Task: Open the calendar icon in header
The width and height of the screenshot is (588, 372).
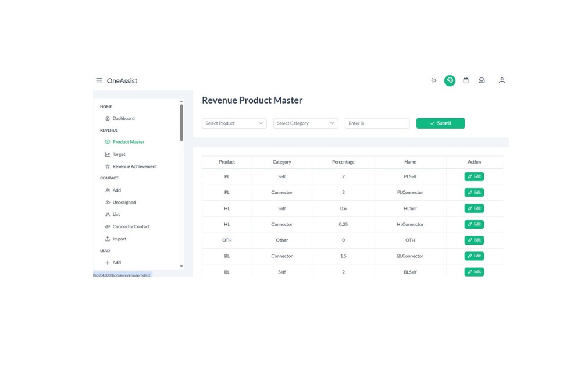Action: click(466, 80)
